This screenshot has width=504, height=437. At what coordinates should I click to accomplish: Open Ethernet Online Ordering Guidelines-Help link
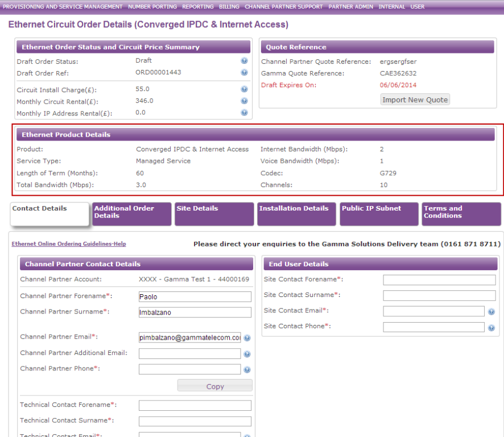click(x=69, y=244)
